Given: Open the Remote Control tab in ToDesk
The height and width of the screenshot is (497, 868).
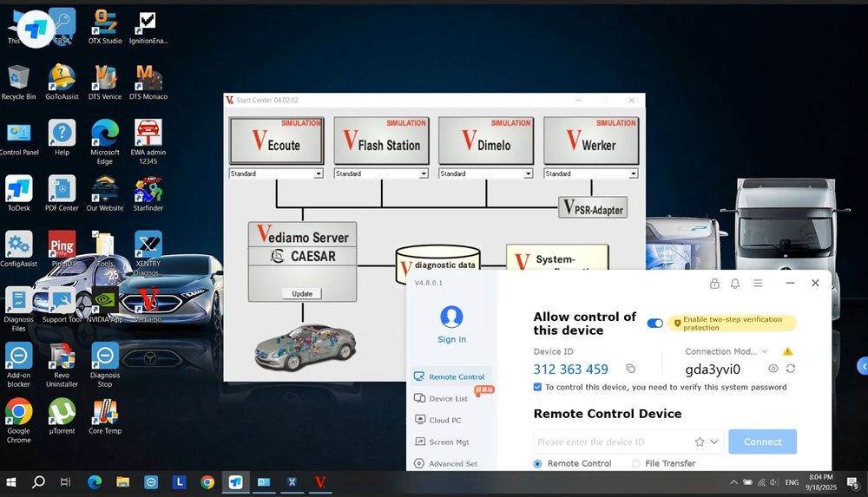Looking at the screenshot, I should (x=450, y=376).
